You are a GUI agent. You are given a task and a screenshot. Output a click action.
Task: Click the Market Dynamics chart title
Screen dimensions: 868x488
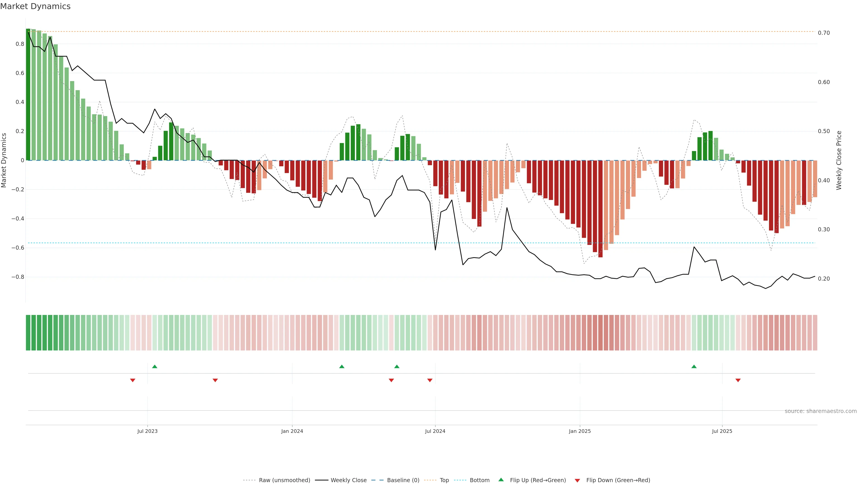(x=35, y=6)
